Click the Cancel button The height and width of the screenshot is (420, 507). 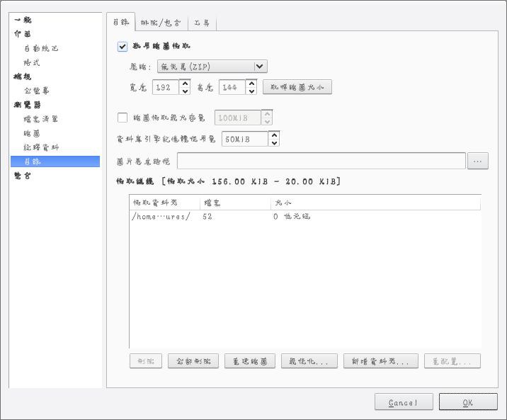[x=404, y=402]
